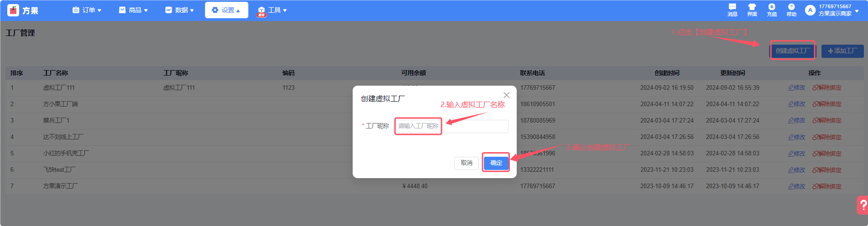Click the 添加工厂 button
This screenshot has width=868, height=226.
click(842, 51)
